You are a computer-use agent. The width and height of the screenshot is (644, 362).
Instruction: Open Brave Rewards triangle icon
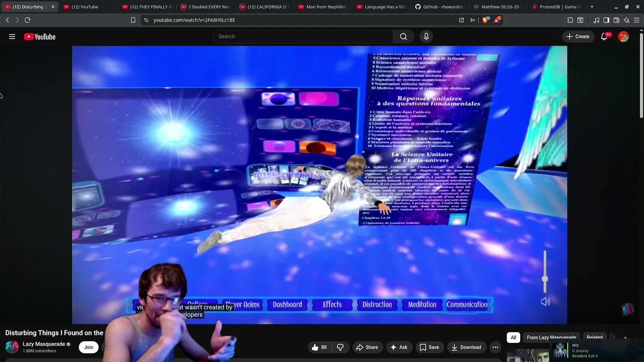click(497, 20)
